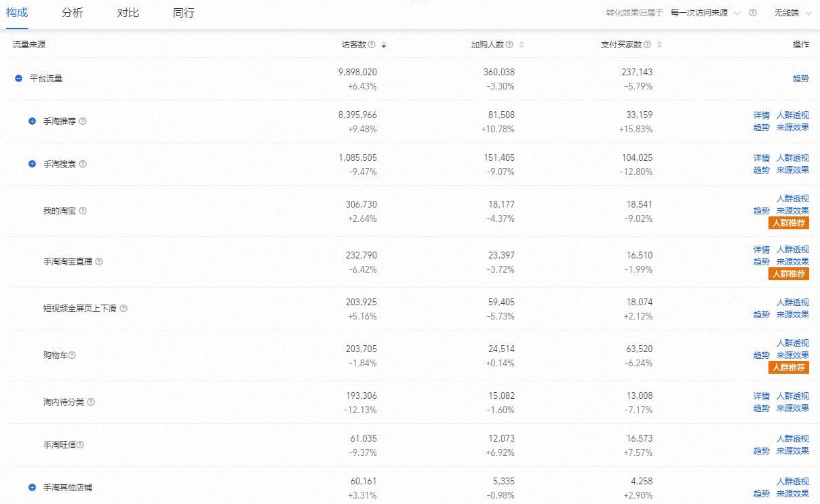
Task: Open 详情 link for 手淘搜索
Action: pos(761,158)
